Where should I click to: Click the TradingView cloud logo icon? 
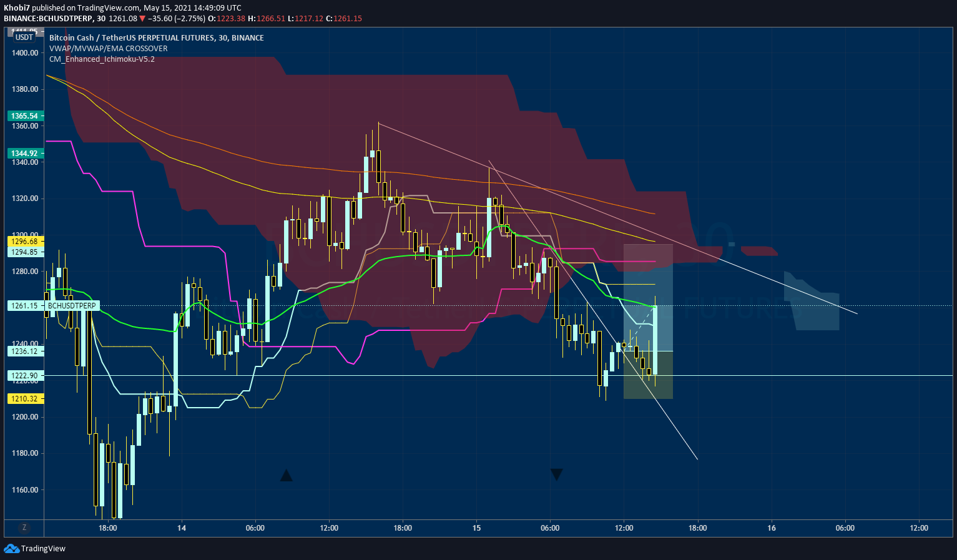pos(11,548)
